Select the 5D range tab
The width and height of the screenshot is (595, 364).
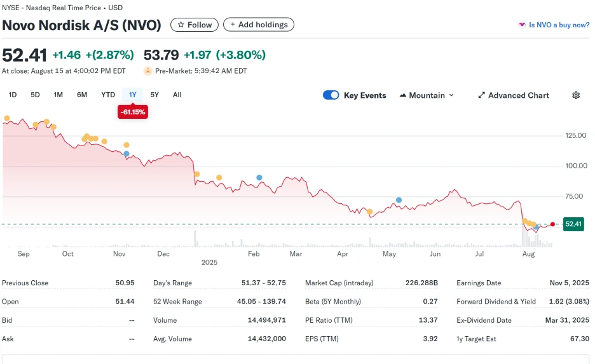pyautogui.click(x=35, y=95)
